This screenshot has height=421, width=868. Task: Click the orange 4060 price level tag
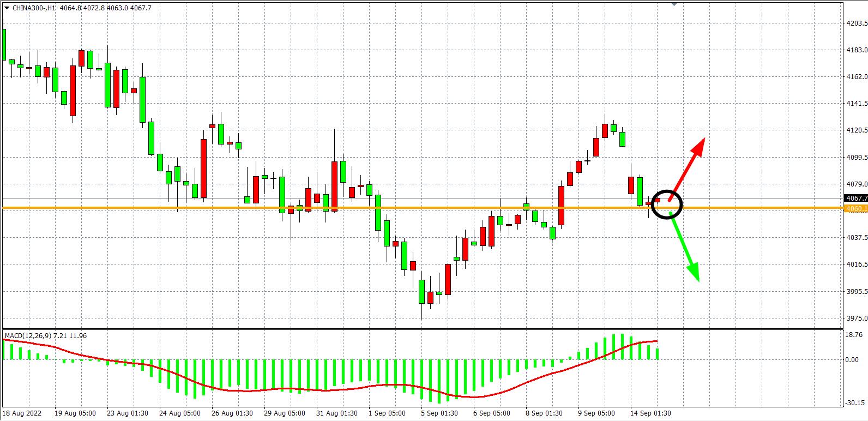pyautogui.click(x=855, y=209)
